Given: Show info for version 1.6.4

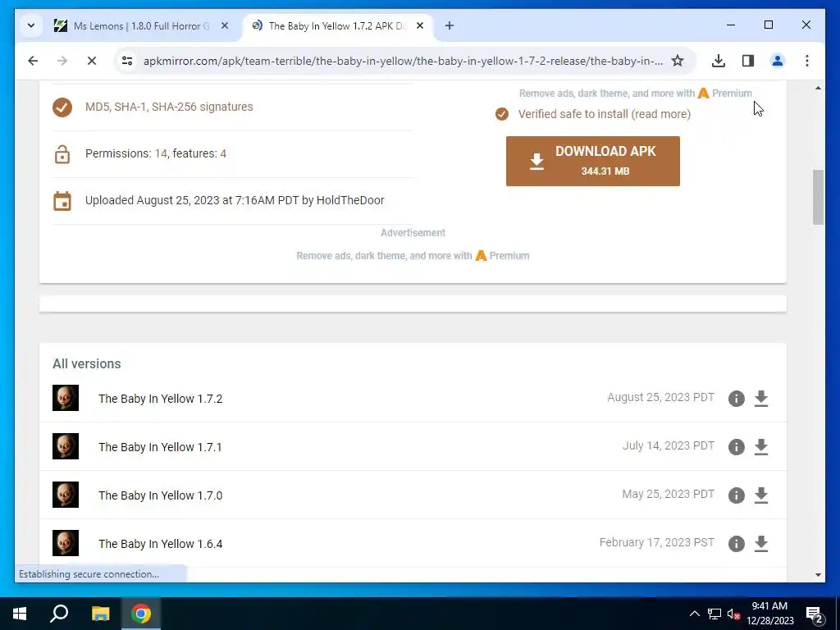Looking at the screenshot, I should tap(737, 544).
